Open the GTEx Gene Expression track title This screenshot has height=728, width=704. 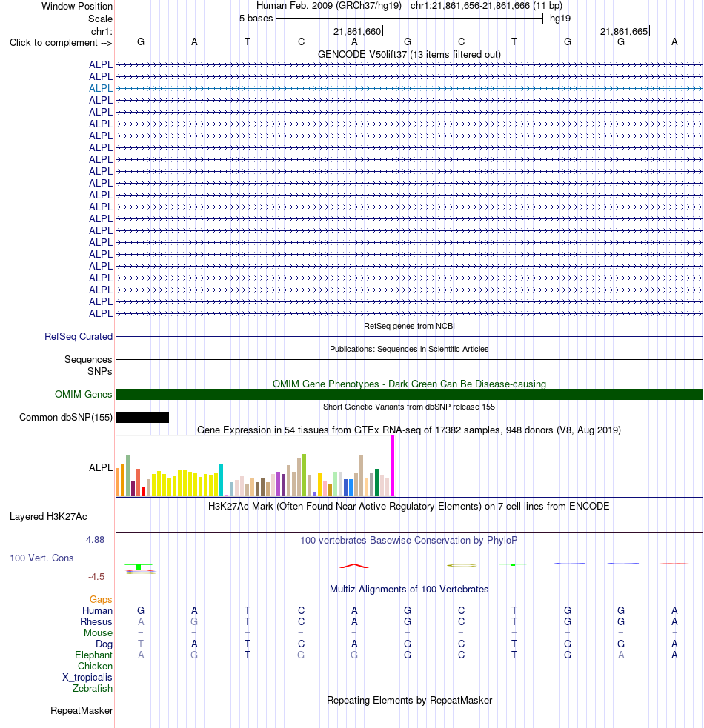click(x=409, y=430)
